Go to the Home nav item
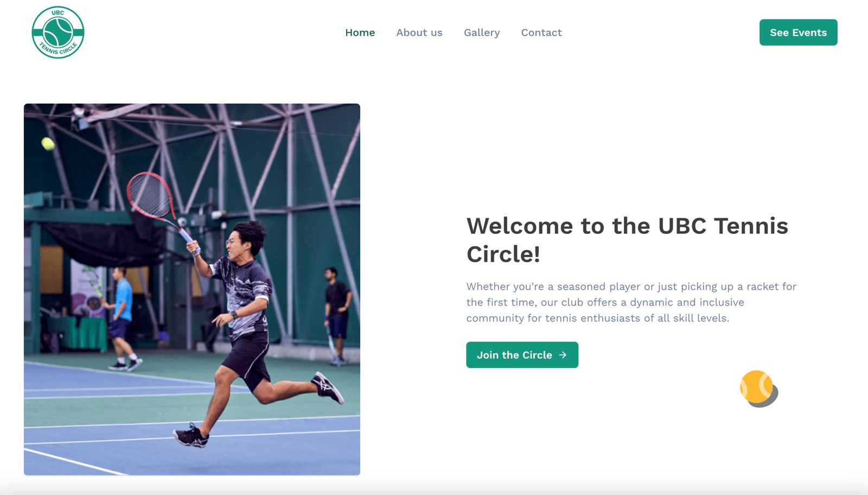Screen dimensions: 868x495 (360, 33)
